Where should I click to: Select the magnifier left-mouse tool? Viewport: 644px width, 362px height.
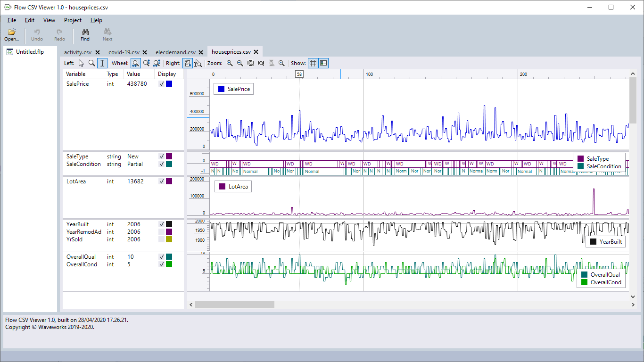pos(91,63)
